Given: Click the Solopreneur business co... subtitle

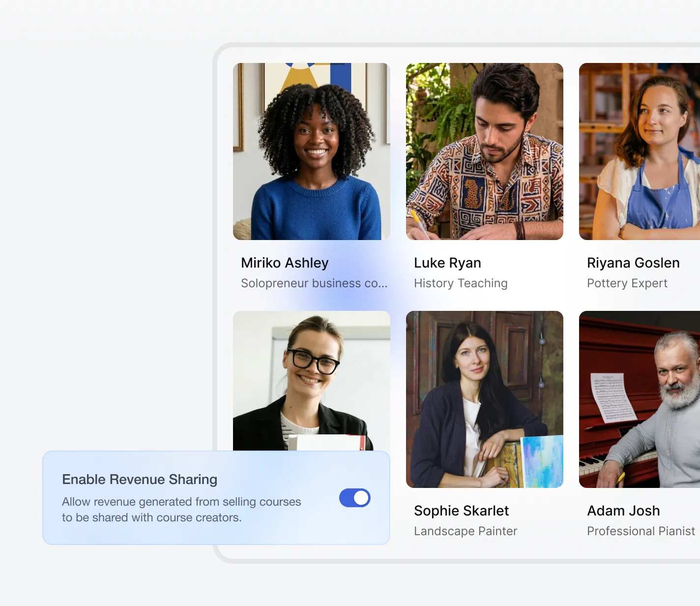Looking at the screenshot, I should coord(314,283).
